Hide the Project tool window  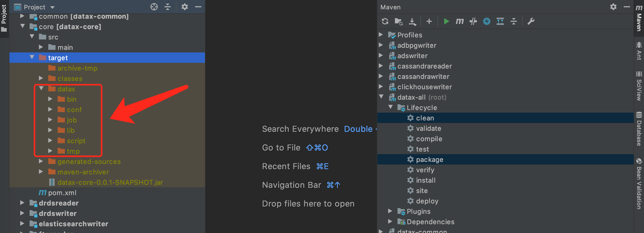pyautogui.click(x=198, y=7)
